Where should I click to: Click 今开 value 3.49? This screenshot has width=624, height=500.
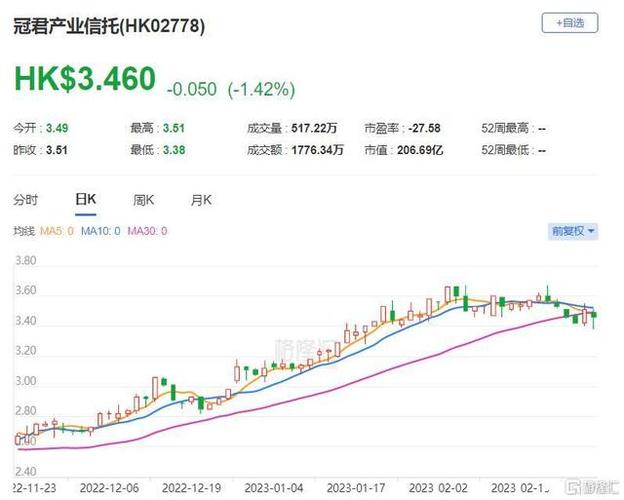(x=57, y=128)
